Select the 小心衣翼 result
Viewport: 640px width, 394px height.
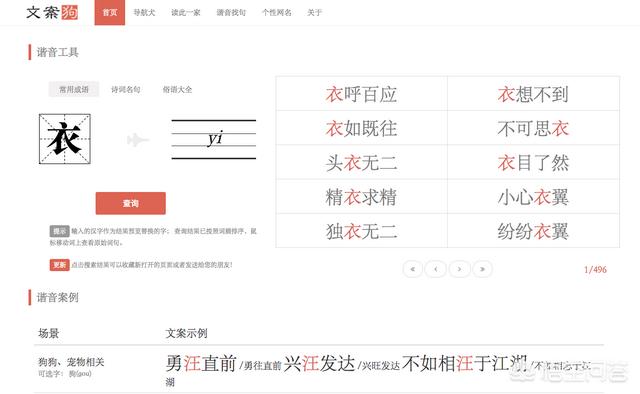(533, 197)
